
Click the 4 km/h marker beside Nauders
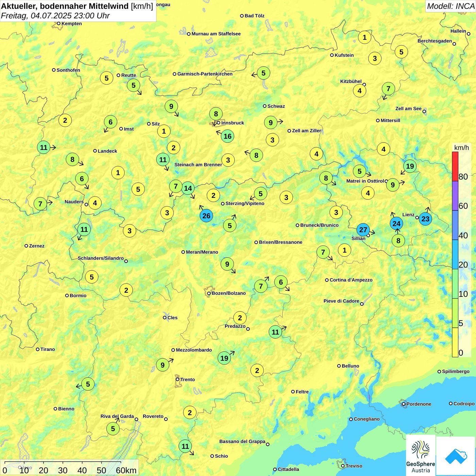(x=95, y=203)
